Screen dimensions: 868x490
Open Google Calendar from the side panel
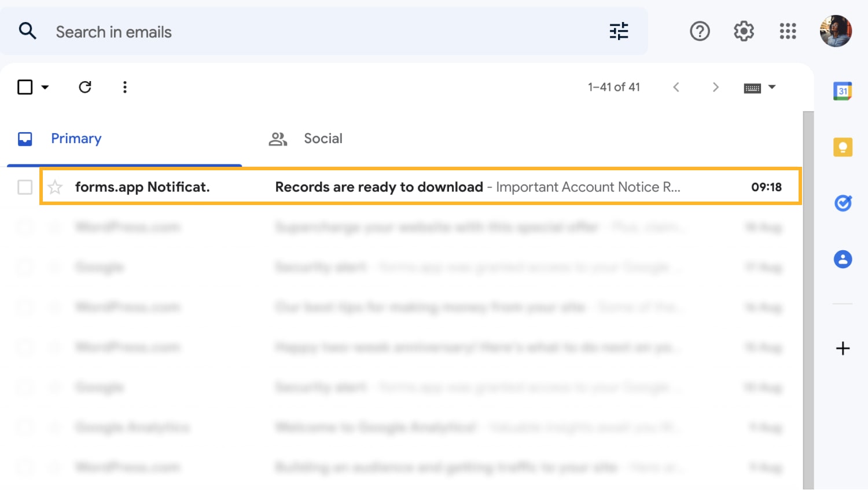[x=843, y=91]
